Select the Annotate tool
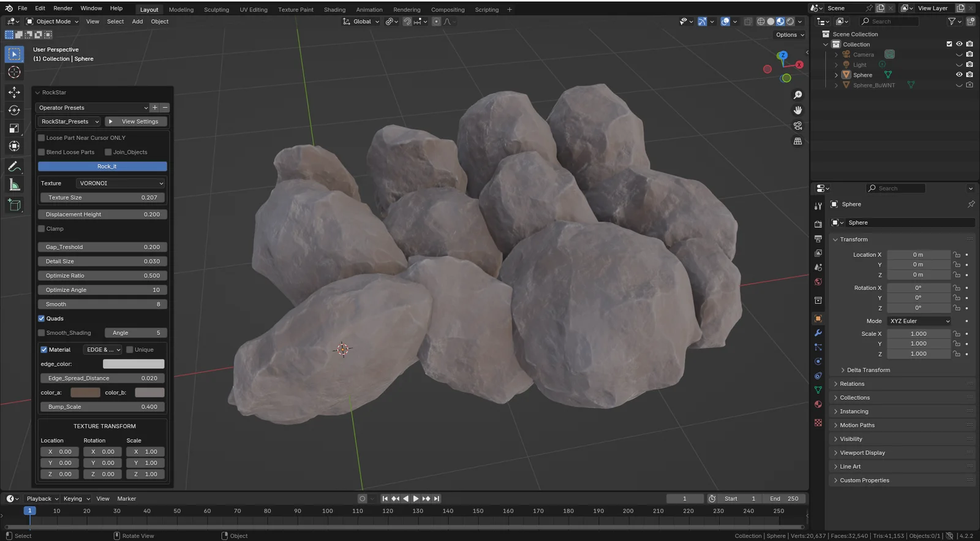Screen dimensions: 980x541 [14, 167]
